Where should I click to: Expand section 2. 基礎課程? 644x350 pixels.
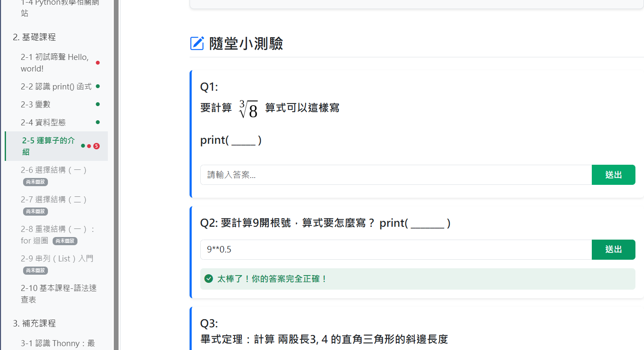click(34, 37)
